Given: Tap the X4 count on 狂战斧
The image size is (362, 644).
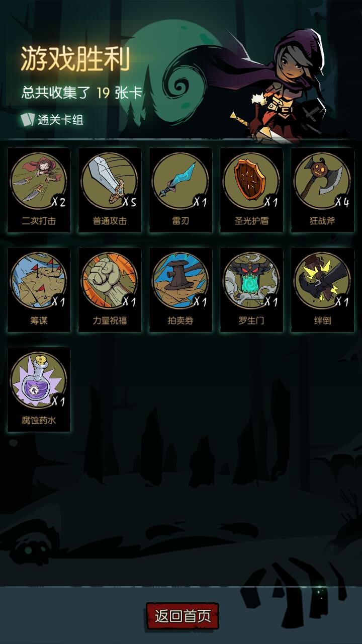Looking at the screenshot, I should [x=342, y=202].
